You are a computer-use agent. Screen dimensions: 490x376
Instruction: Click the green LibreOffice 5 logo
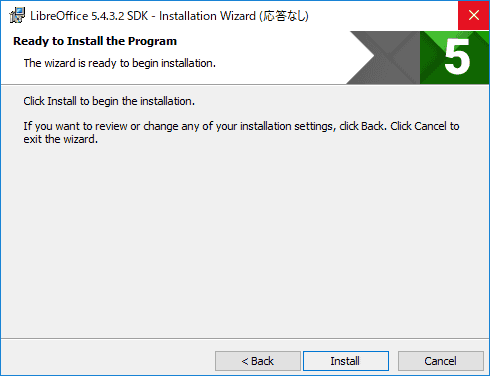454,57
